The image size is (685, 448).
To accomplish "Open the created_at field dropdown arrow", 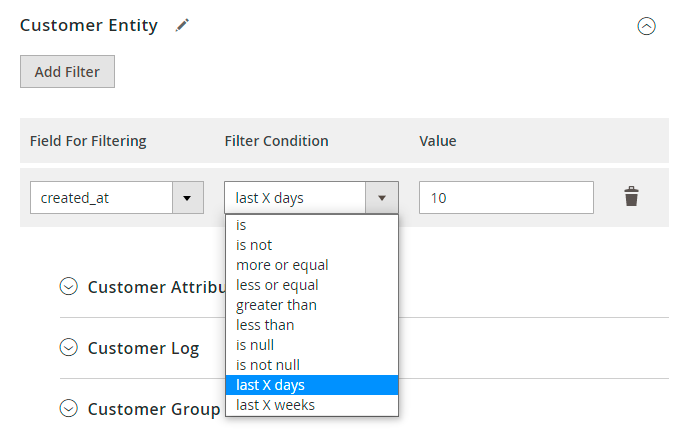I will coord(188,198).
